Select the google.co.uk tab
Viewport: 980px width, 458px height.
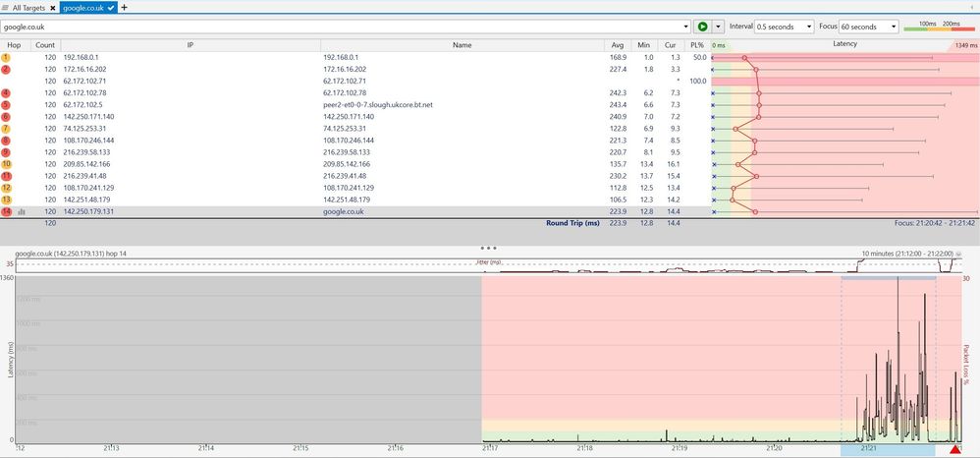[84, 8]
